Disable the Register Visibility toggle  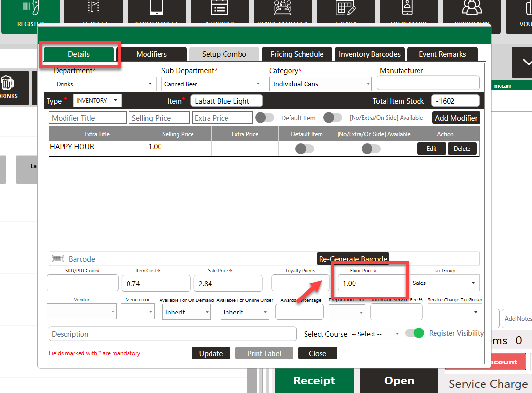tap(415, 333)
